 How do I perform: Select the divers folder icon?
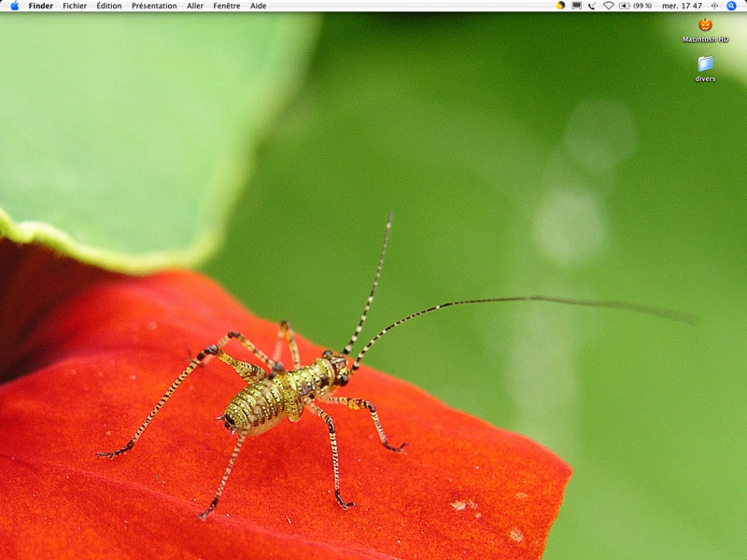(705, 63)
